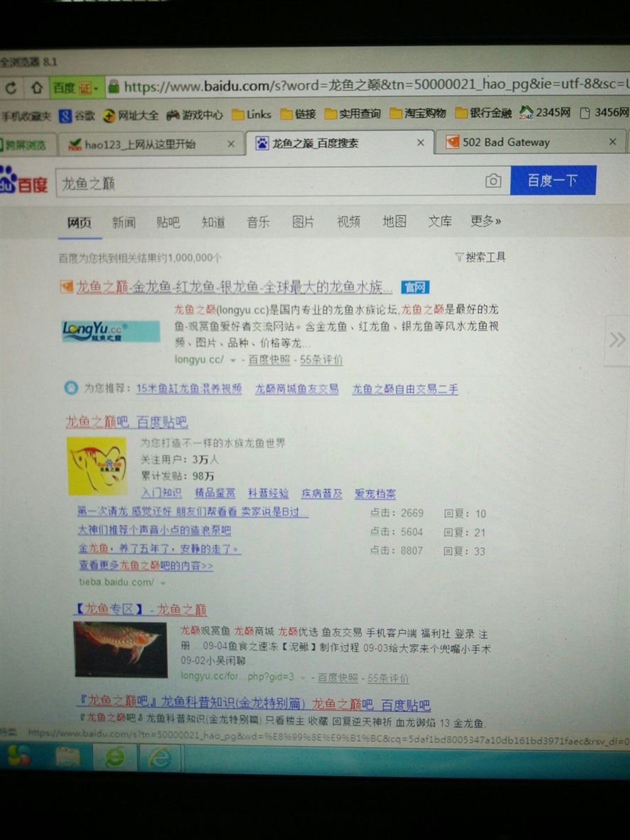
Task: Open 搜索工具 filter options
Action: click(x=480, y=257)
